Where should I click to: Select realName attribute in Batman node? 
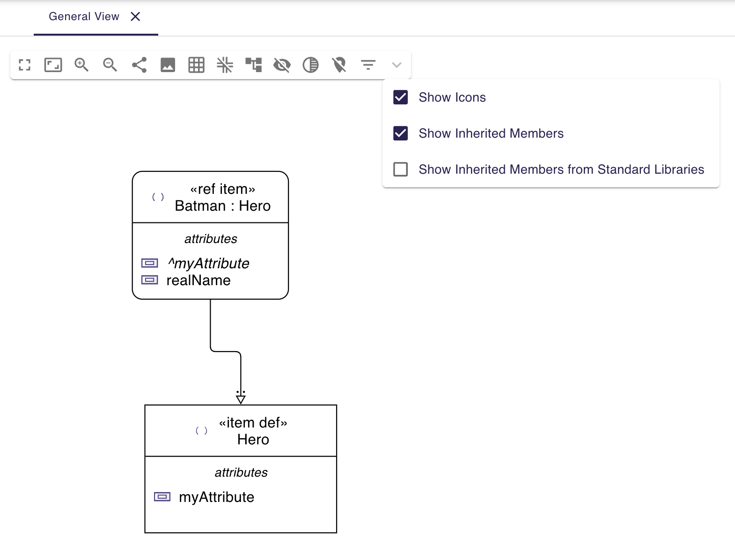tap(198, 280)
